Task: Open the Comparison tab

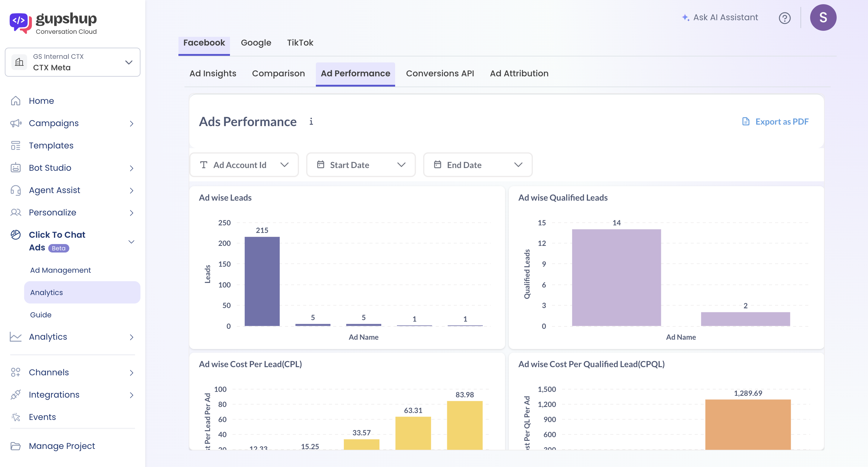Action: point(278,74)
